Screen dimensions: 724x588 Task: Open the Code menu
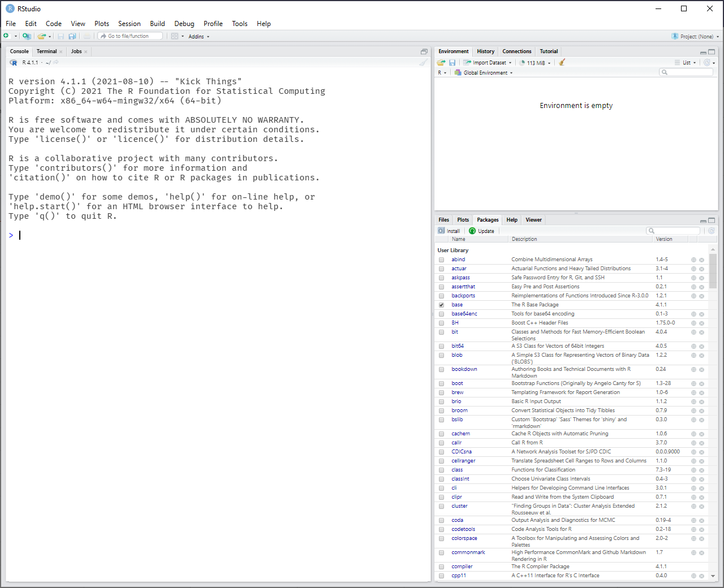coord(54,24)
